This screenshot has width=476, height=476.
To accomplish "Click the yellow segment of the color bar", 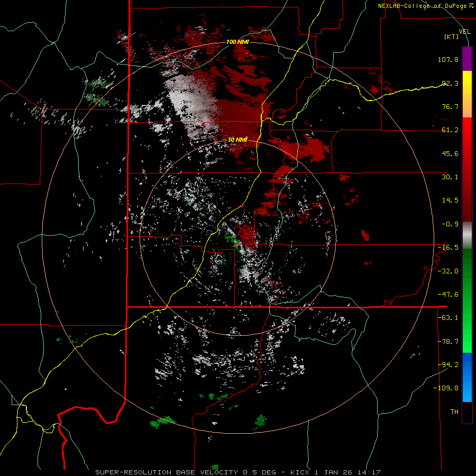I will pos(467,85).
